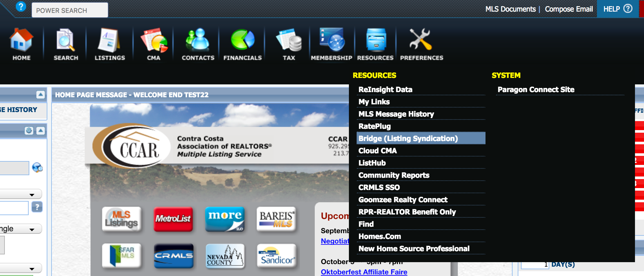Image resolution: width=644 pixels, height=276 pixels.
Task: Click the BAREIS MLS logo tile
Action: (x=276, y=219)
